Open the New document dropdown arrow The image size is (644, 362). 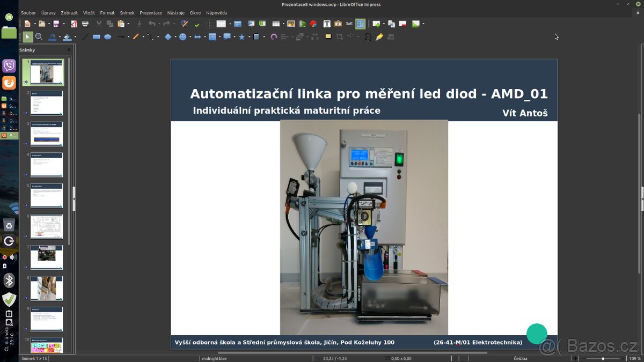[x=34, y=24]
